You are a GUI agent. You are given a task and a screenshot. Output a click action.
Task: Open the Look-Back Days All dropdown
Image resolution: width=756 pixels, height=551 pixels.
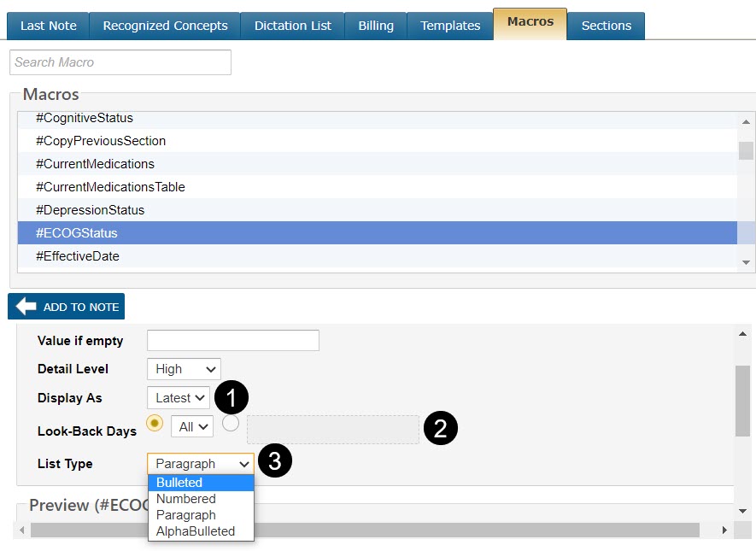point(191,426)
